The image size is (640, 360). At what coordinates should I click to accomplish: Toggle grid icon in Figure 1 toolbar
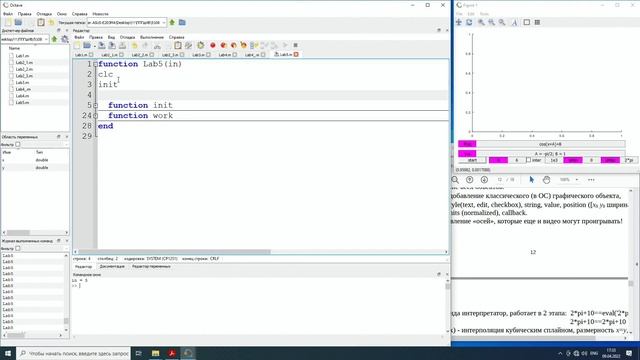(537, 22)
